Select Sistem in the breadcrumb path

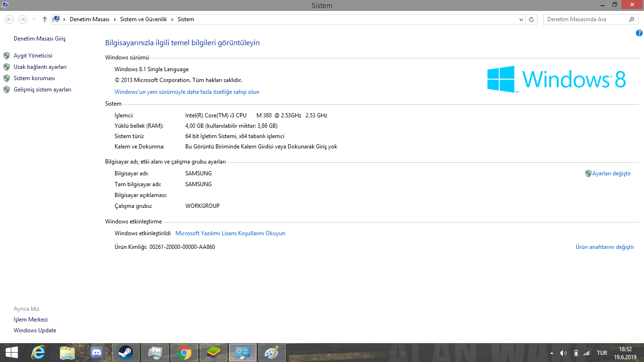pos(186,19)
